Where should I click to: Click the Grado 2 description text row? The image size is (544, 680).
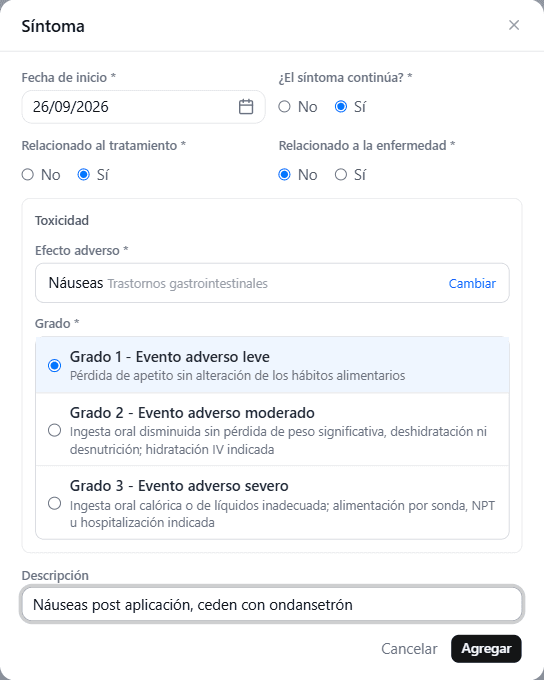pos(278,440)
